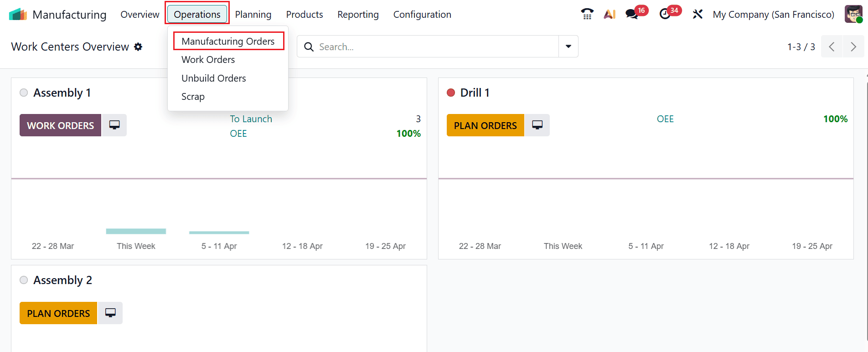Click the PLAN ORDERS button on Assembly 2
Viewport: 868px width, 352px height.
click(58, 313)
